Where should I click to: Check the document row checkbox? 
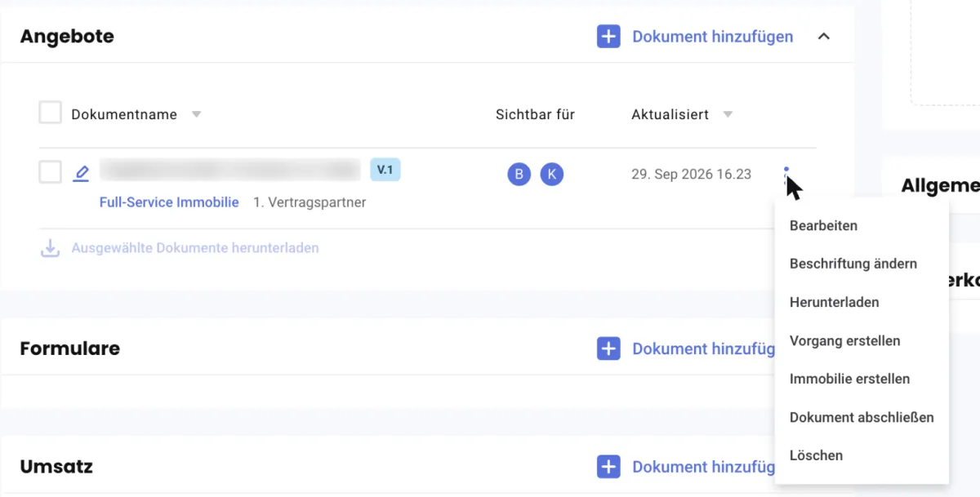coord(51,172)
